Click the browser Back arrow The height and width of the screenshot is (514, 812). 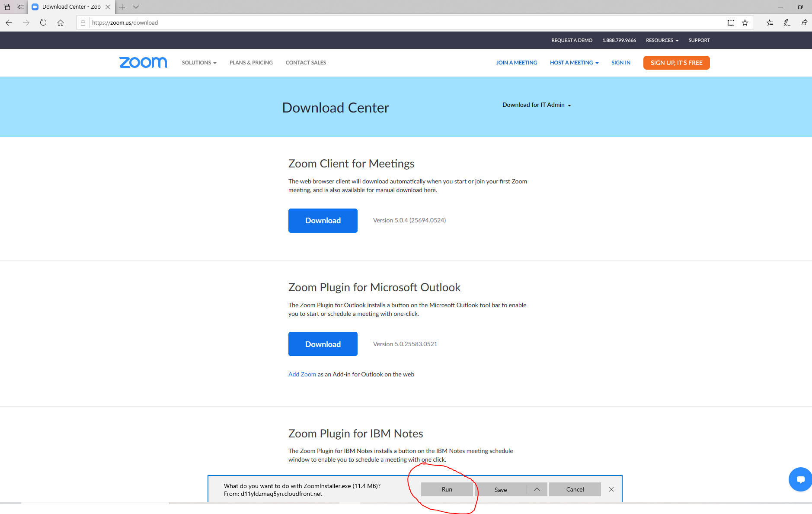coord(9,22)
